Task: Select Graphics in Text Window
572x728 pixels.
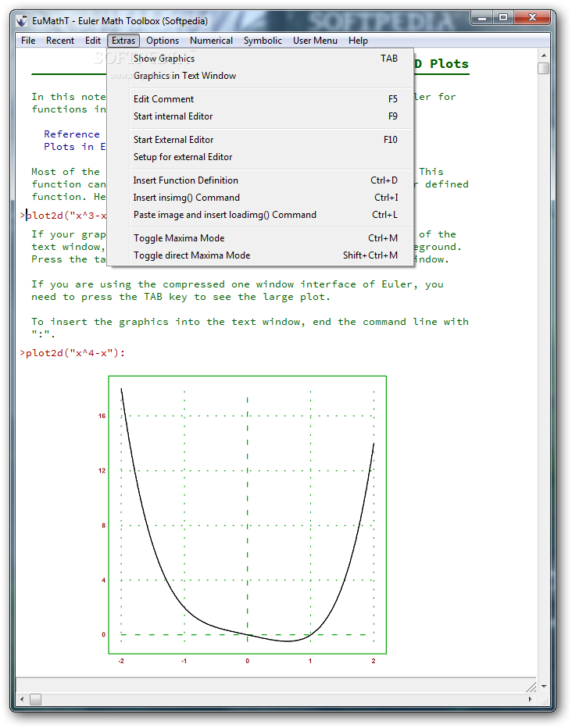Action: coord(260,76)
